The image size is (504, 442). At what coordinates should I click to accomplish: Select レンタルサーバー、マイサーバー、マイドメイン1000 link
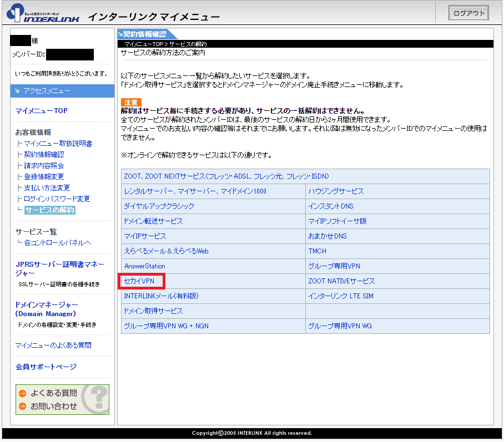195,191
